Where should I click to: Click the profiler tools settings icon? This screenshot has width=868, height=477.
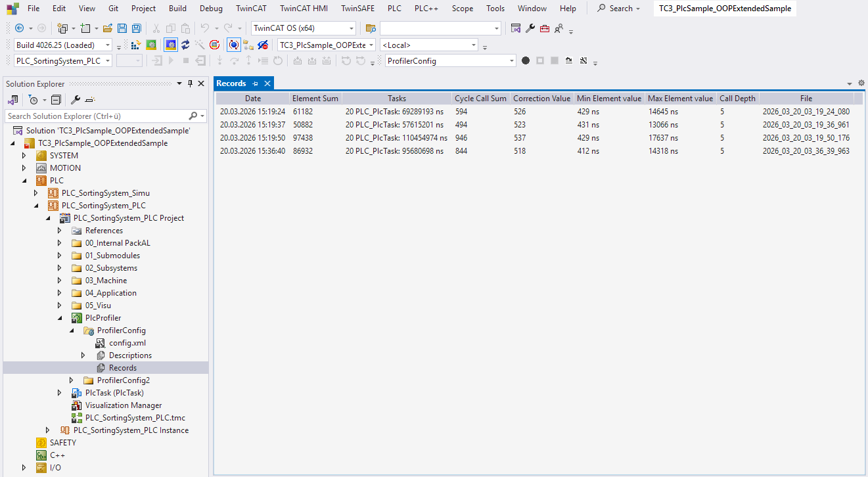tap(583, 60)
